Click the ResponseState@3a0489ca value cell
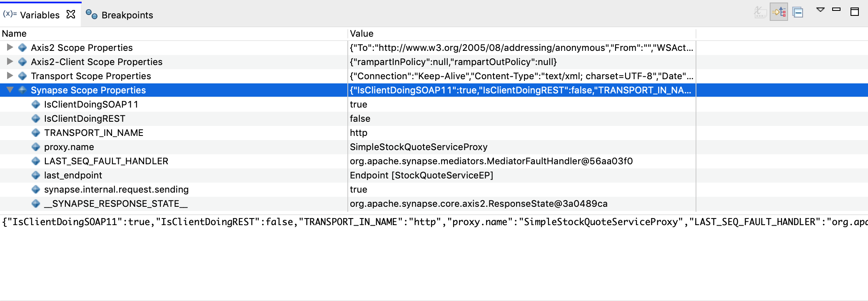The height and width of the screenshot is (301, 868). [479, 203]
